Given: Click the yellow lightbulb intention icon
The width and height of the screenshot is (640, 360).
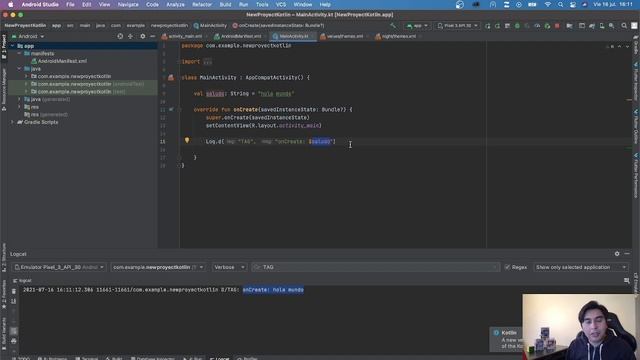Looking at the screenshot, I should click(187, 140).
